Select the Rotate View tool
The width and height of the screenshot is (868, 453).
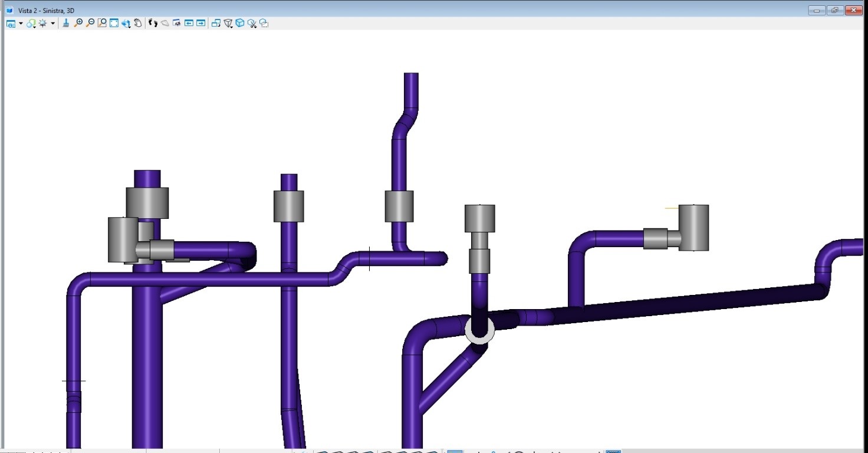(126, 24)
